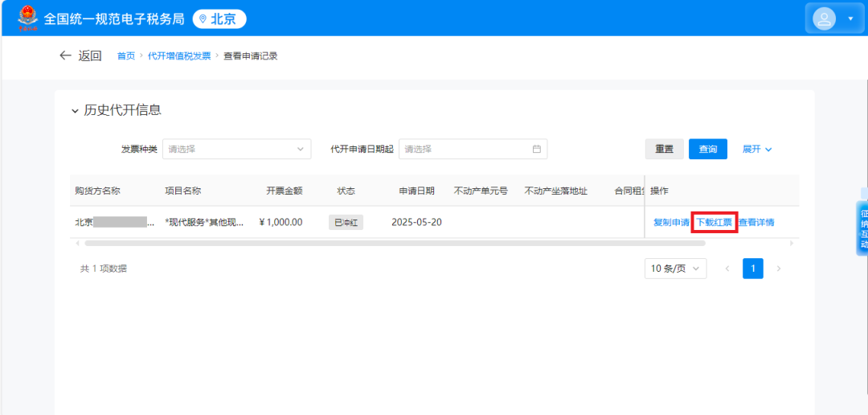The height and width of the screenshot is (415, 868).
Task: Click the previous page arrow
Action: point(727,269)
